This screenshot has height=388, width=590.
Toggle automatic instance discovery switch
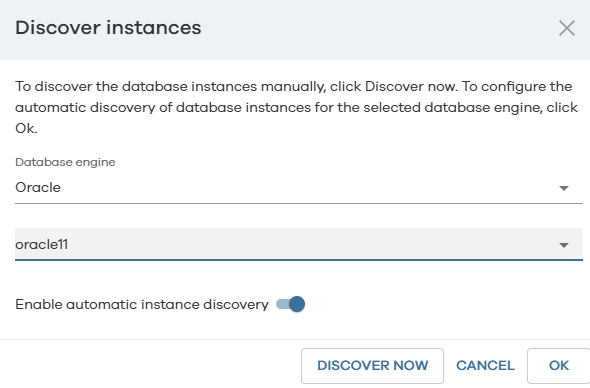tap(290, 304)
